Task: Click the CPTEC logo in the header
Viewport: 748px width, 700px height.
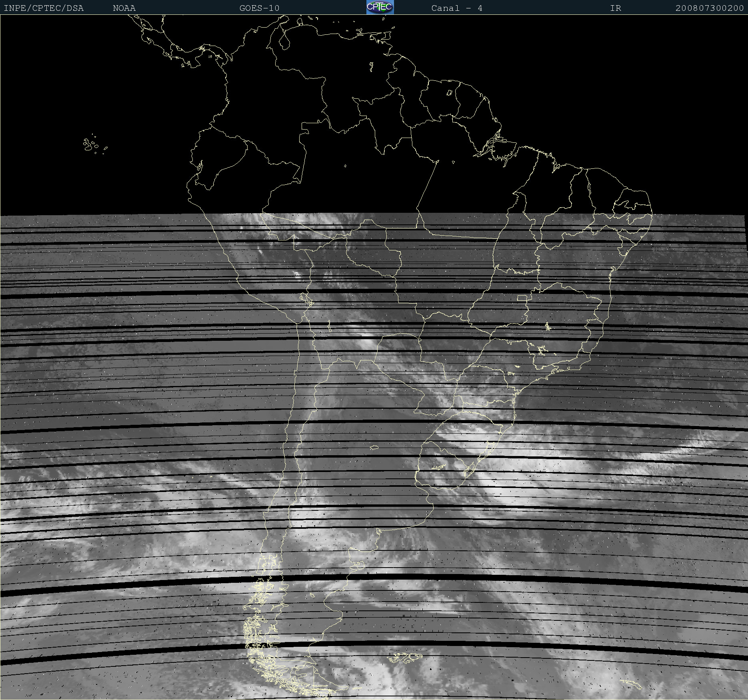Action: (x=380, y=7)
